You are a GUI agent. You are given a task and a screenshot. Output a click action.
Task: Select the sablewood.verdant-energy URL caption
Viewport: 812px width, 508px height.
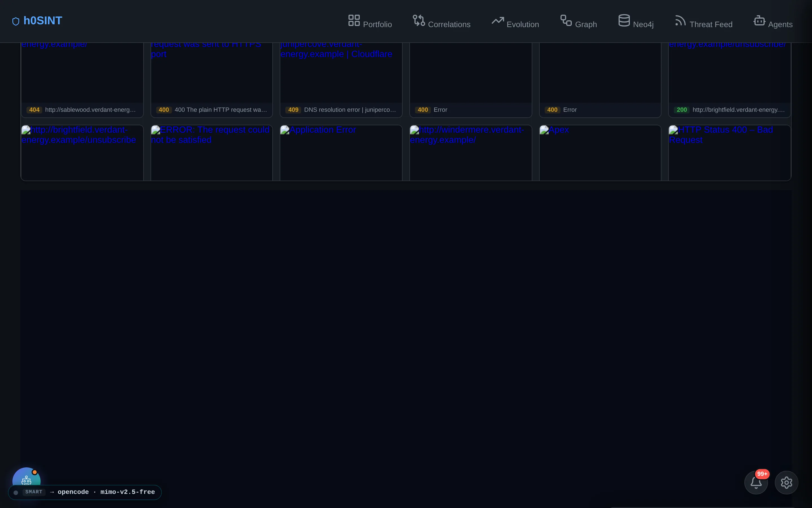[x=91, y=110]
